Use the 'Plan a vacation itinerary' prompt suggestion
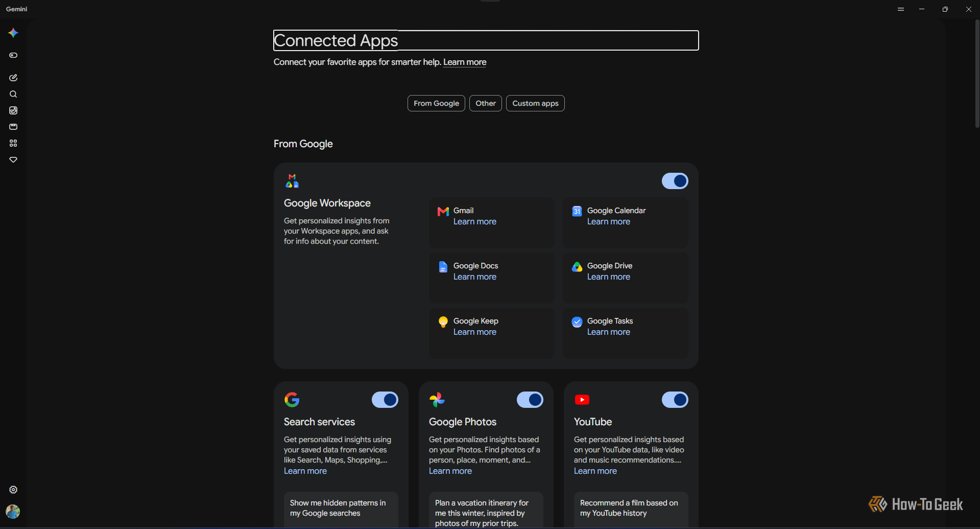980x529 pixels. pyautogui.click(x=486, y=510)
